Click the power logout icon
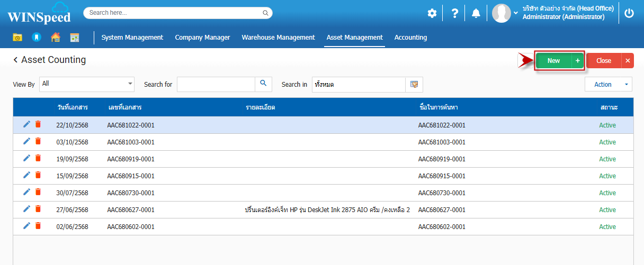 (629, 13)
